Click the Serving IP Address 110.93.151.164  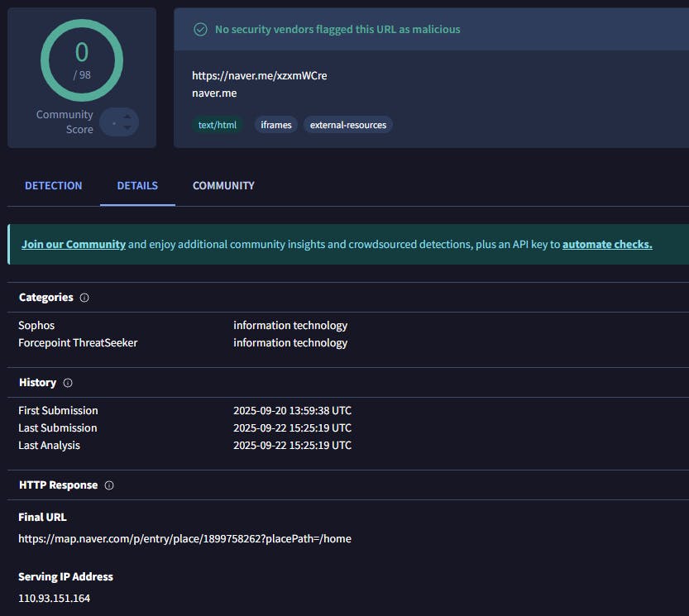point(54,598)
